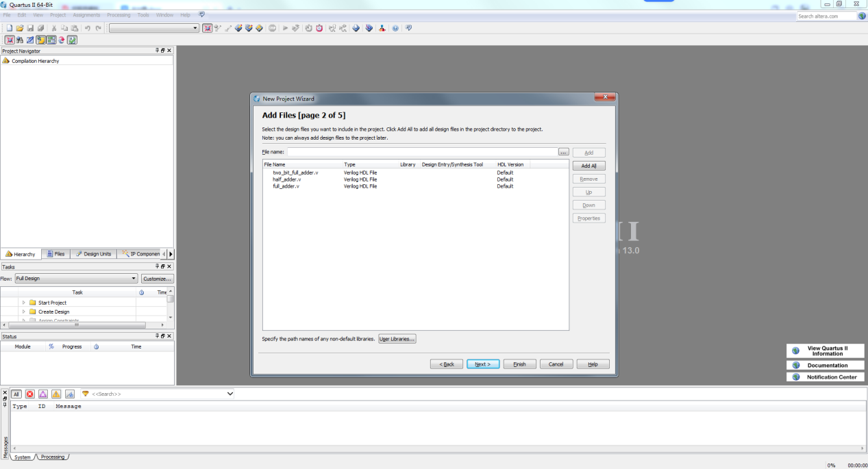Click the purple critical warning filter icon
The width and height of the screenshot is (868, 469).
coord(42,394)
